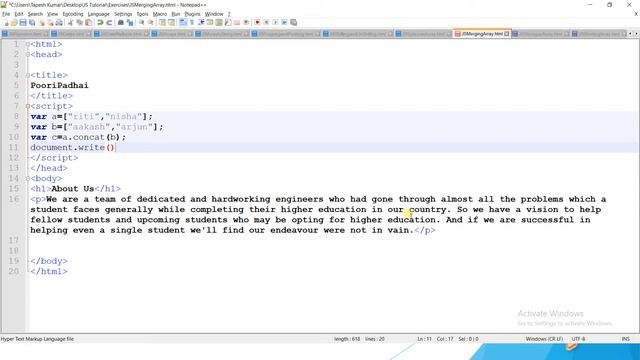The height and width of the screenshot is (360, 640).
Task: Collapse the body tag fold marker
Action: pyautogui.click(x=28, y=178)
